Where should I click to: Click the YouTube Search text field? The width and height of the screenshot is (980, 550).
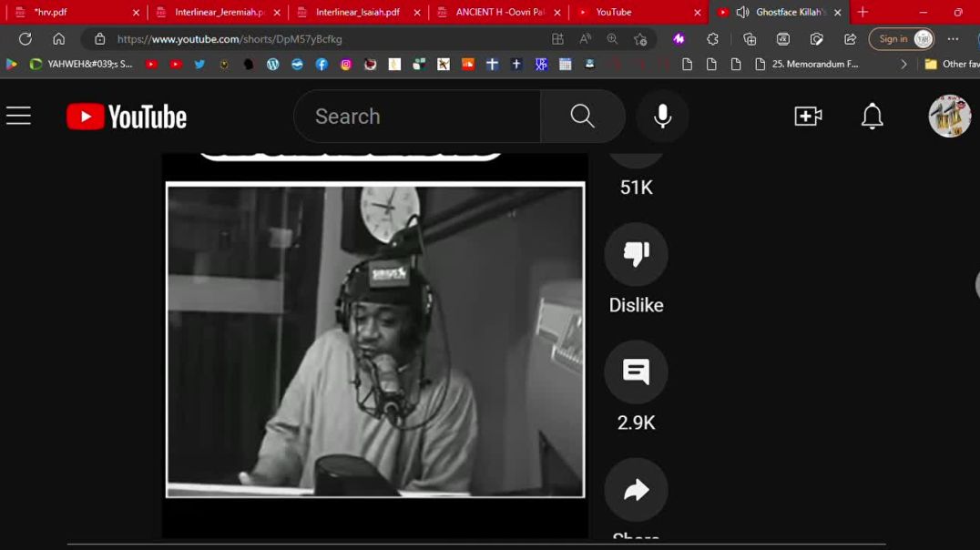click(419, 117)
